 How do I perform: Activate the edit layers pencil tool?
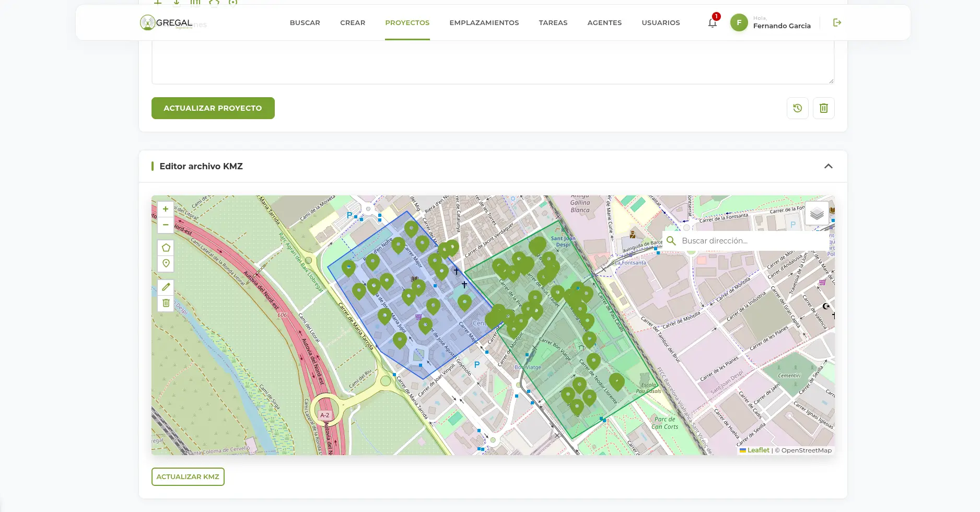coord(166,287)
